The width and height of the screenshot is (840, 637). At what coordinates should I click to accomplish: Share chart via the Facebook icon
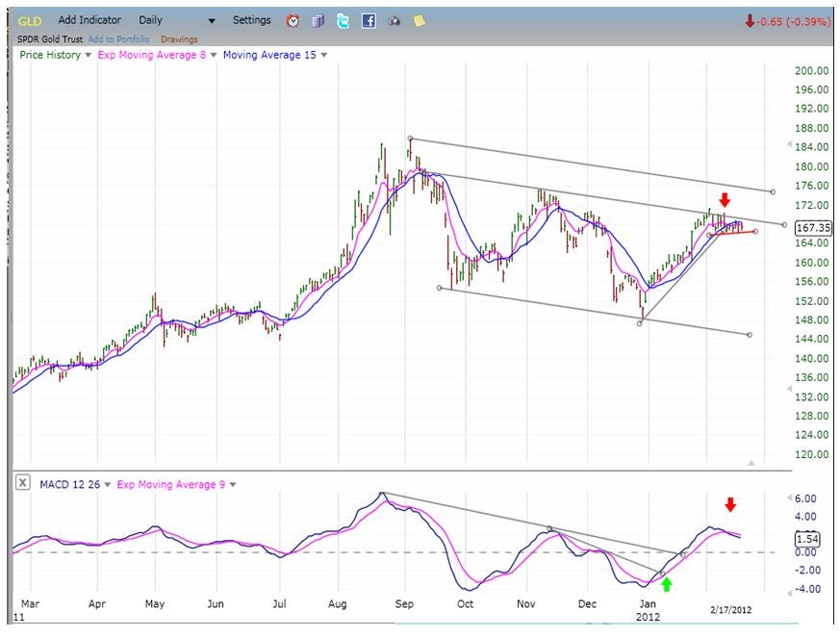(369, 21)
